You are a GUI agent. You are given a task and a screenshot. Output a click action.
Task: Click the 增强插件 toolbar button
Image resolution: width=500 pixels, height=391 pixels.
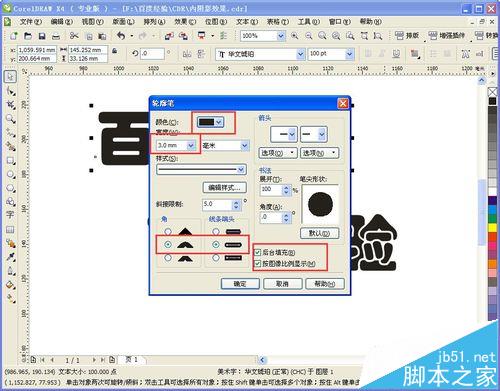tap(447, 35)
